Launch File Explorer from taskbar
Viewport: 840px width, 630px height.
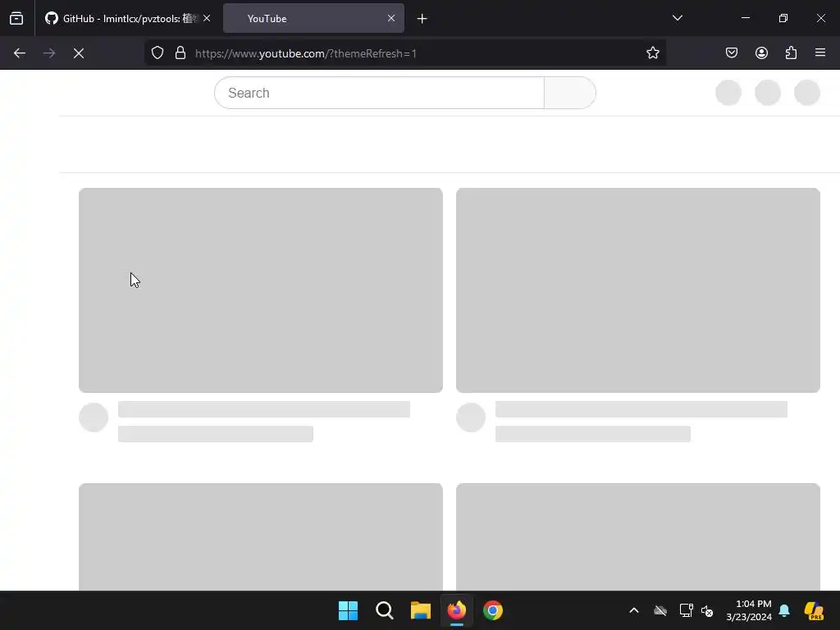point(421,610)
